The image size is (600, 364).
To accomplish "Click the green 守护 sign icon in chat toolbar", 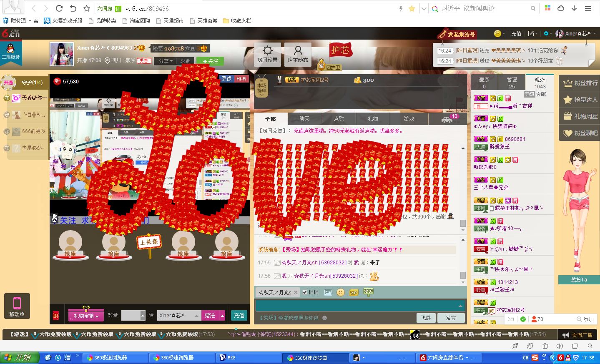I will (368, 292).
